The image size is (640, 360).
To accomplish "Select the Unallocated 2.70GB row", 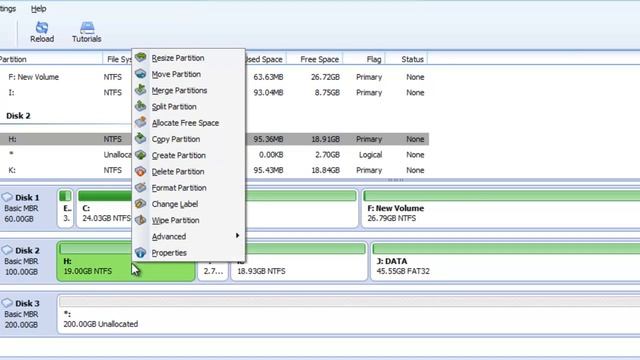I will pos(214,155).
